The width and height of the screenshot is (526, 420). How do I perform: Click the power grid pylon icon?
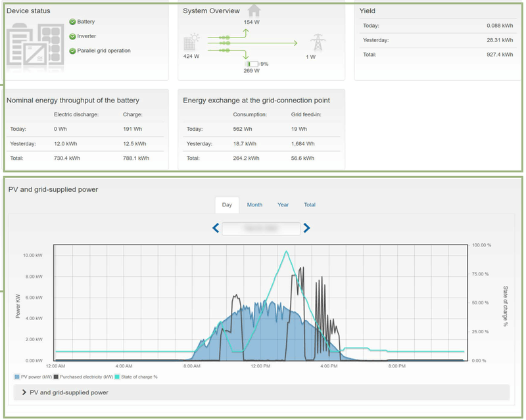(x=318, y=42)
